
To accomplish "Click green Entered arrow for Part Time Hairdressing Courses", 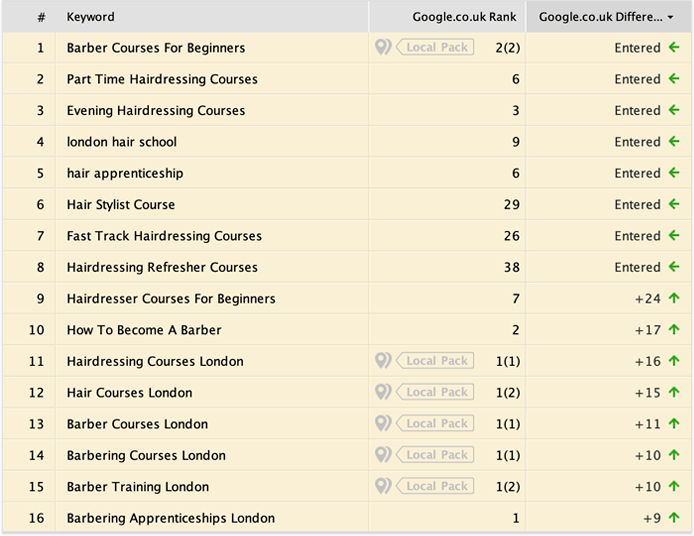I will 674,78.
